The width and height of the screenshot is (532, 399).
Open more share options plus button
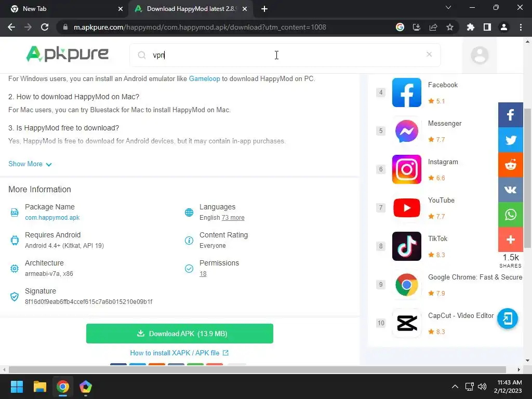[x=510, y=240]
